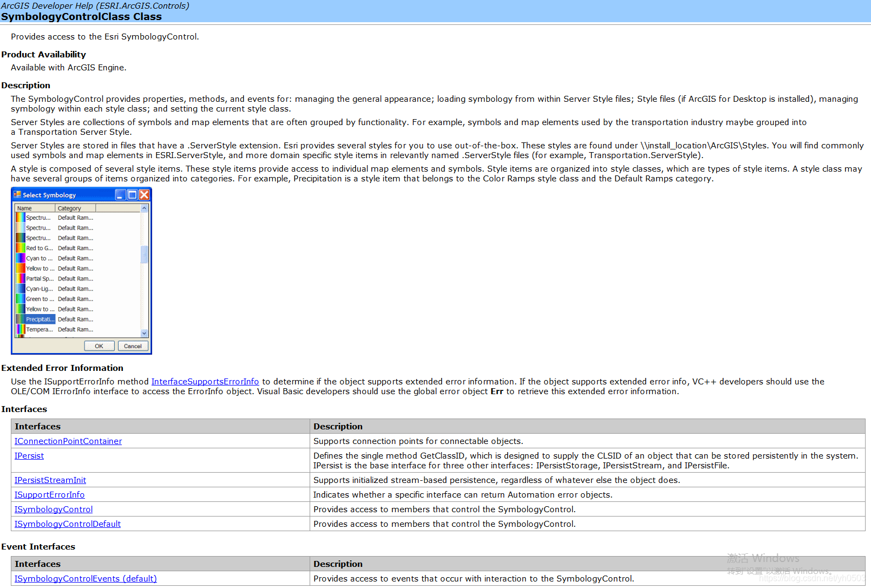Choose the Temperature color ramp swatch
Screen dimensions: 871x588
coord(21,329)
